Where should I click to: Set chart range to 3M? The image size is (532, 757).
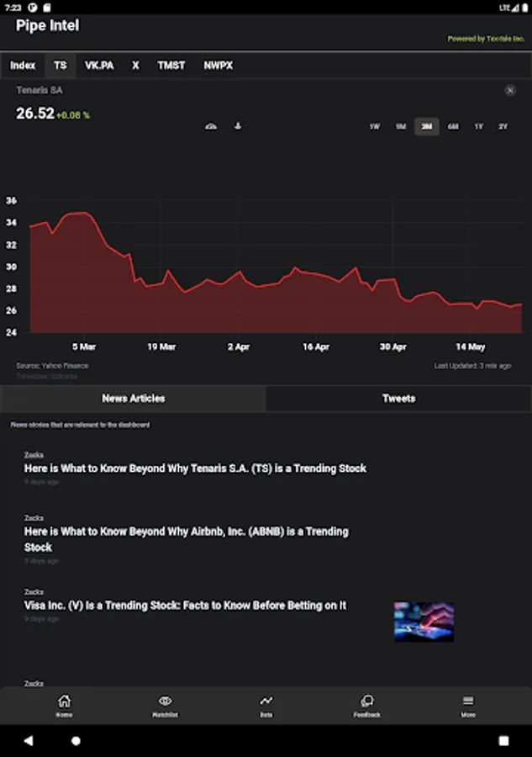426,126
